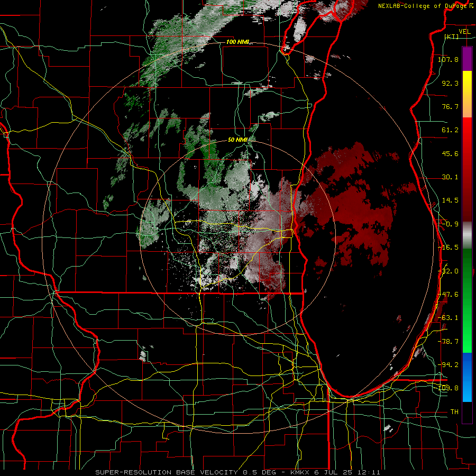Click the TH legend label
The width and height of the screenshot is (476, 476).
454,412
